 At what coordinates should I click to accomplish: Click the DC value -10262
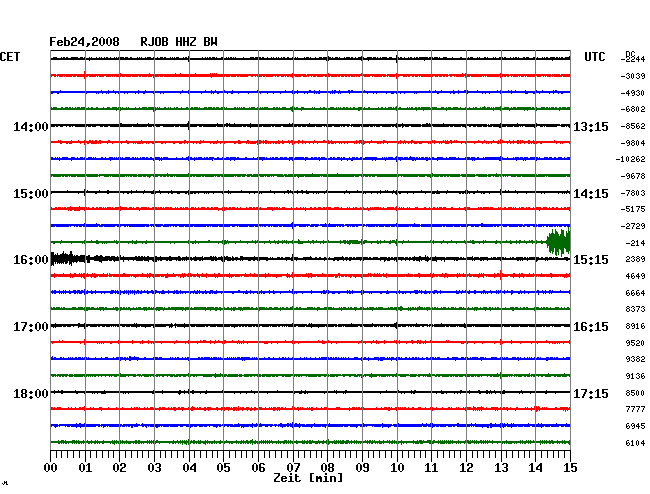pos(631,159)
